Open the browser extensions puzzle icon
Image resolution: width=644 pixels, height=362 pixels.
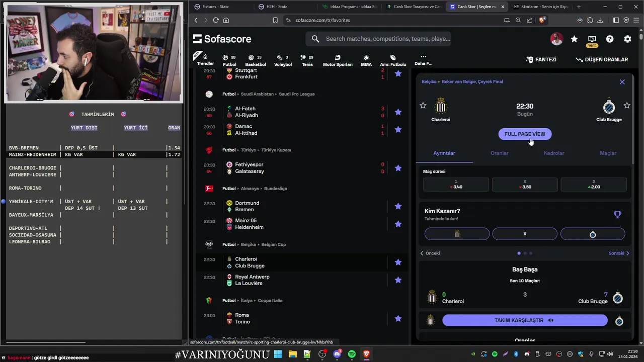click(x=590, y=20)
